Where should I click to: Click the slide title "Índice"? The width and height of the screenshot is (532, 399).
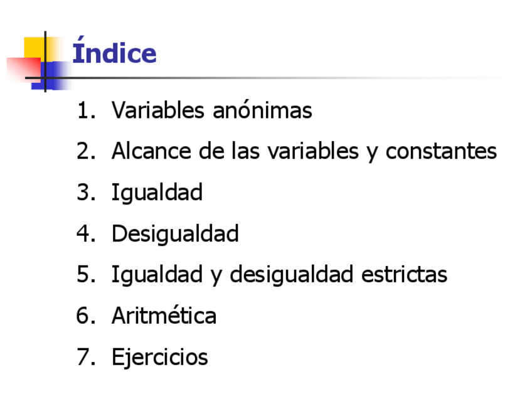tap(114, 53)
